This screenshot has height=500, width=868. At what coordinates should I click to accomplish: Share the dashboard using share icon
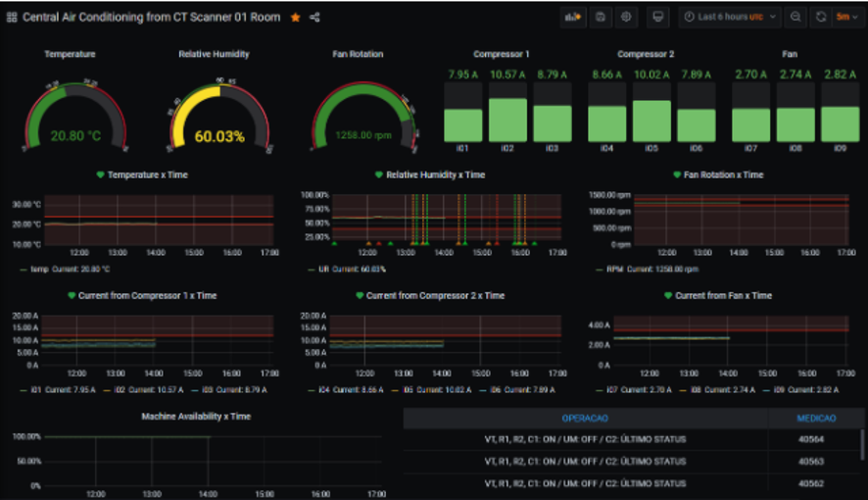314,18
